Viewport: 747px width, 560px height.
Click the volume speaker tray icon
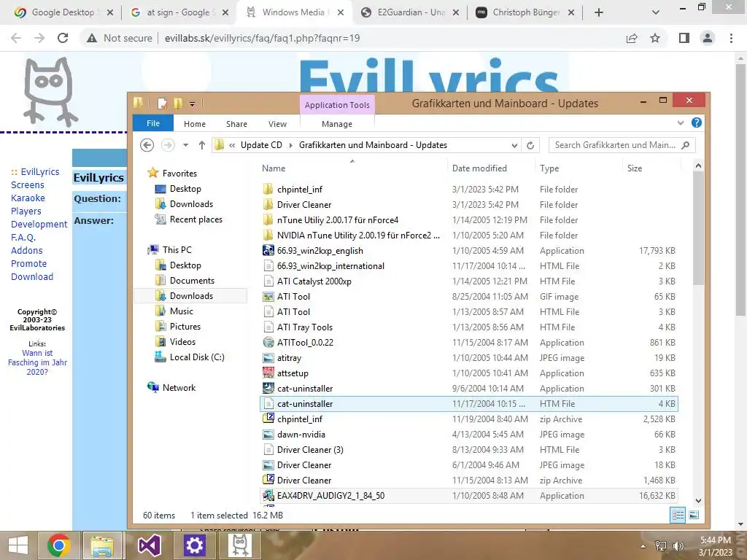tap(678, 545)
